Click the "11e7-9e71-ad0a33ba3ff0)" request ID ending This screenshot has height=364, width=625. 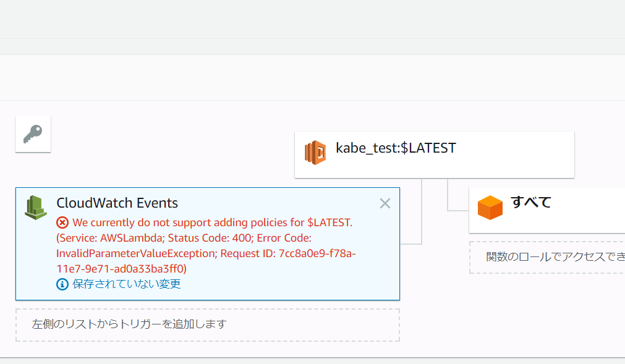121,269
